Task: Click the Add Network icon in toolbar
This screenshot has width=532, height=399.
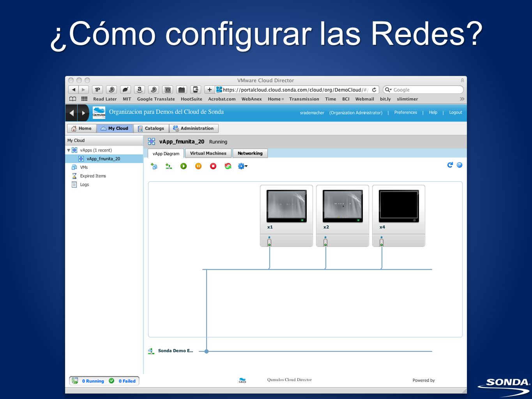Action: tap(169, 166)
